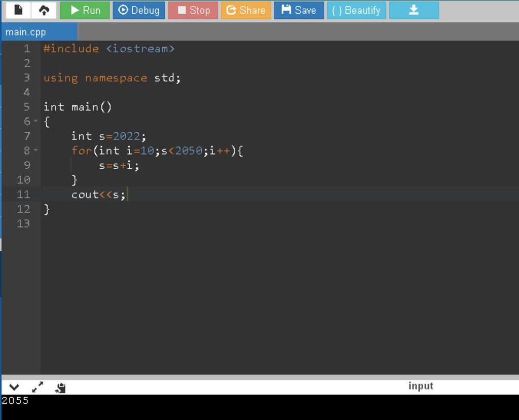The image size is (519, 420).
Task: Format the code with the Beautify button
Action: (x=356, y=10)
